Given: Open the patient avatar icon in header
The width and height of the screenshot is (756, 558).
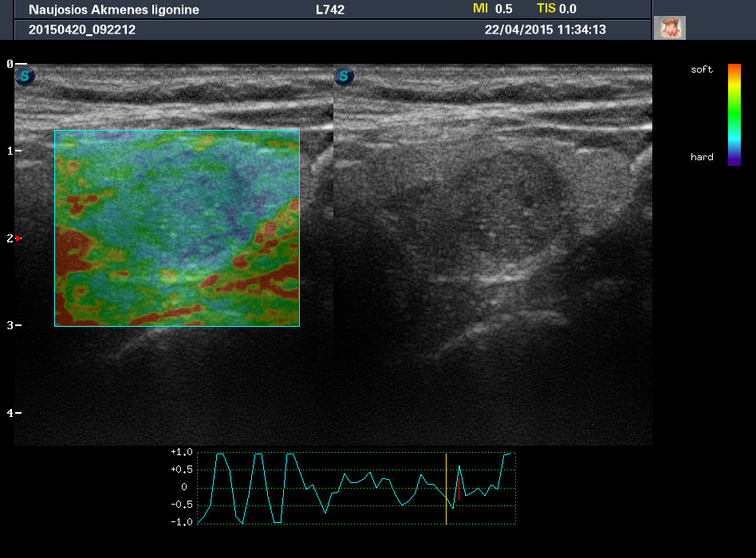Looking at the screenshot, I should [669, 28].
